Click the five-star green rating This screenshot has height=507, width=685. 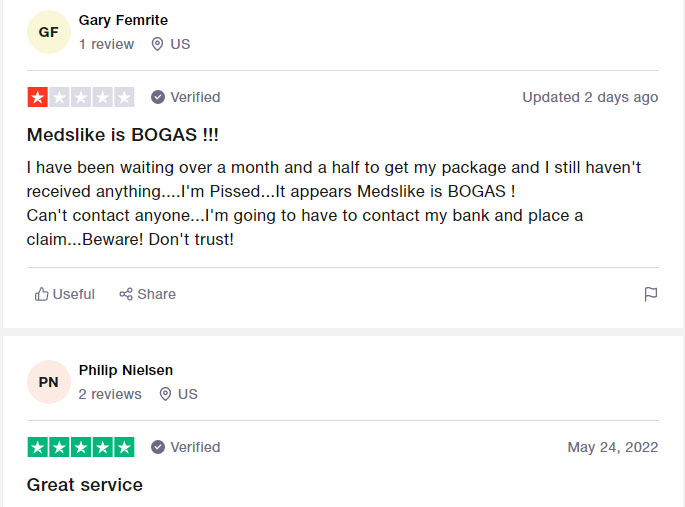[x=80, y=447]
